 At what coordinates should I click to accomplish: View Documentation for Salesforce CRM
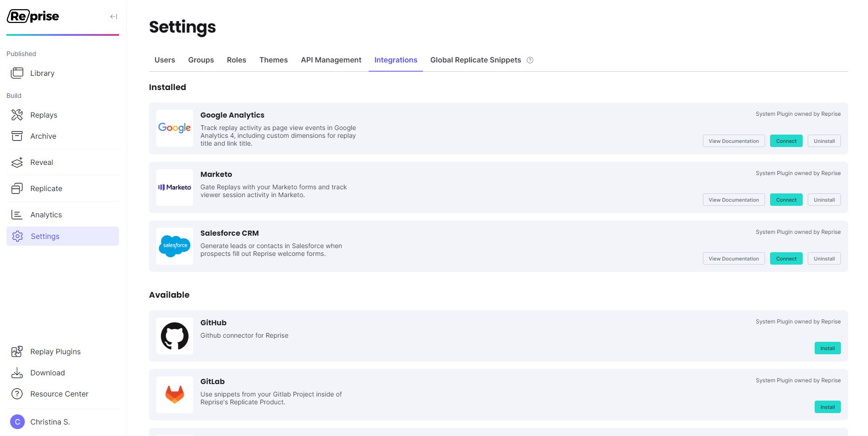(x=734, y=259)
